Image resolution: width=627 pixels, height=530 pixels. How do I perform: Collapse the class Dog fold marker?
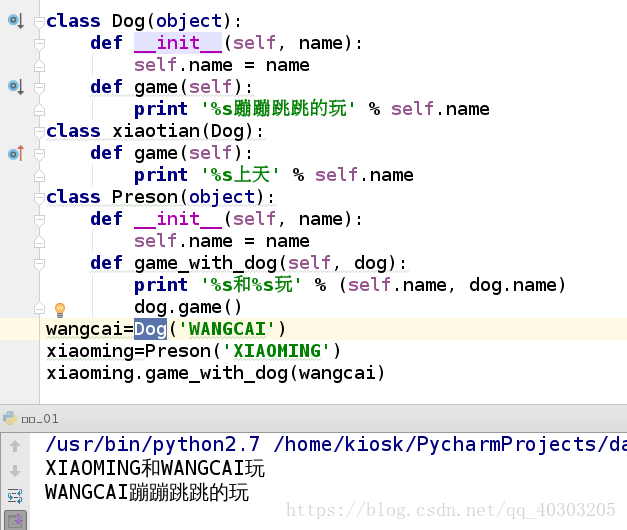pyautogui.click(x=39, y=21)
